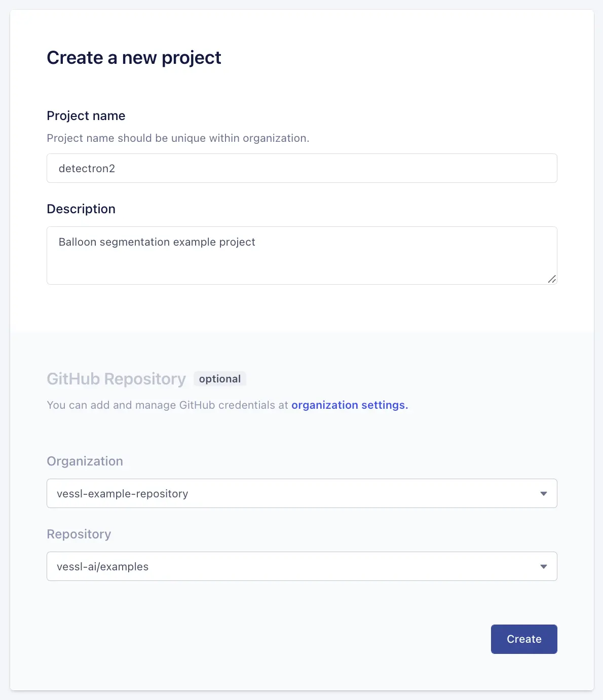Click the 'GitHub Repository' heading
603x700 pixels.
tap(116, 379)
